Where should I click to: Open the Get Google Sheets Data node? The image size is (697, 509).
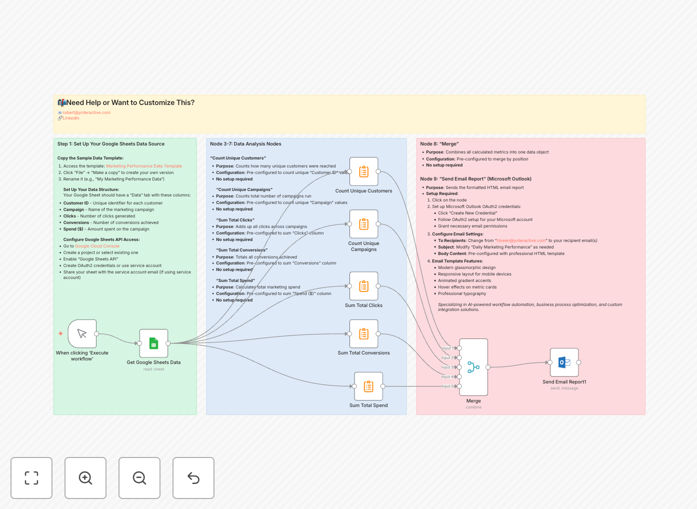coord(153,343)
